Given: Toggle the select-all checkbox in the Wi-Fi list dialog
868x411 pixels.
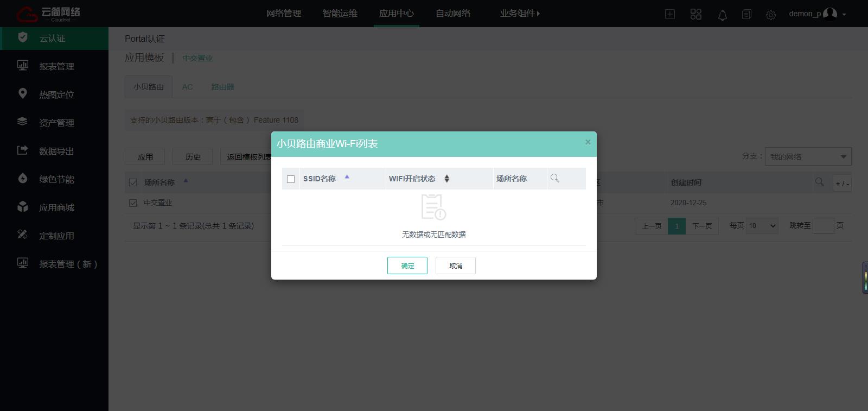Looking at the screenshot, I should 291,179.
